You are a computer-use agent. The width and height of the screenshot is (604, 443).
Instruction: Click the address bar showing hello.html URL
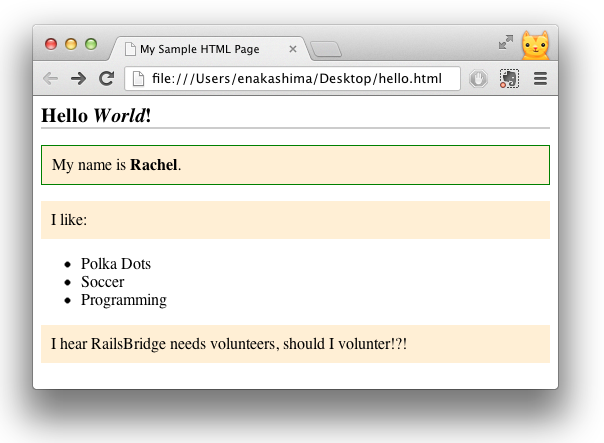300,79
